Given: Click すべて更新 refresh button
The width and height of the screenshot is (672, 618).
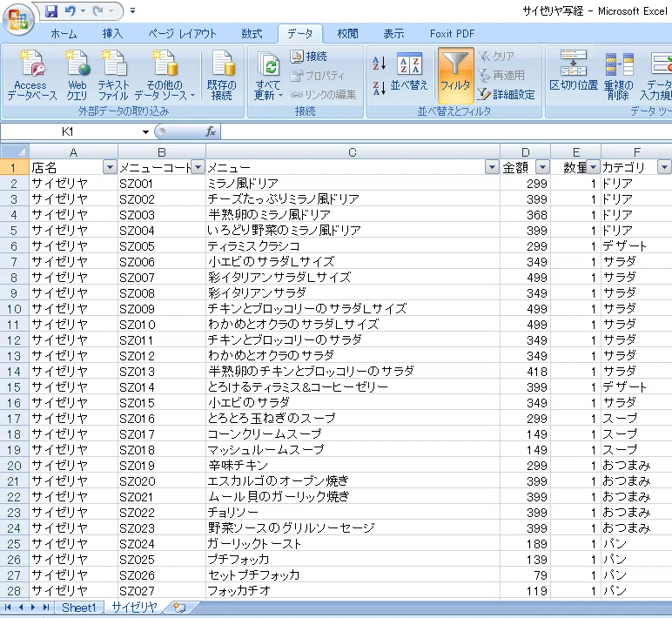Looking at the screenshot, I should (x=268, y=76).
